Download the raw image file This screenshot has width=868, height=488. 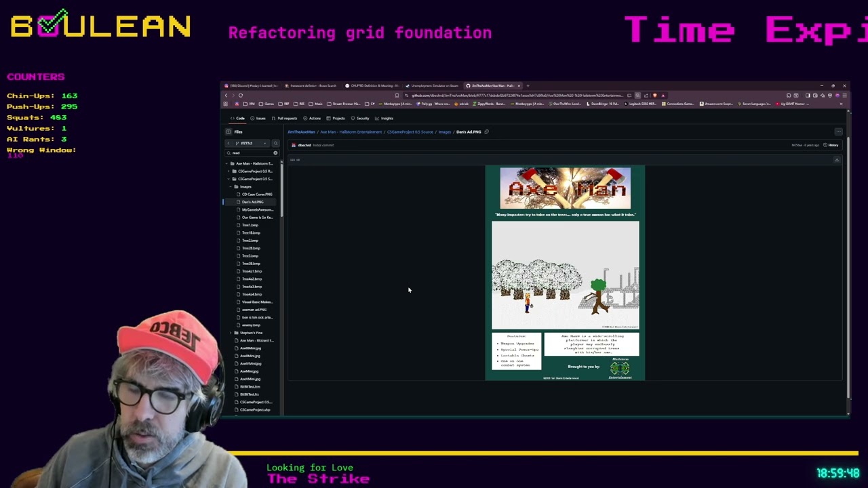point(837,160)
